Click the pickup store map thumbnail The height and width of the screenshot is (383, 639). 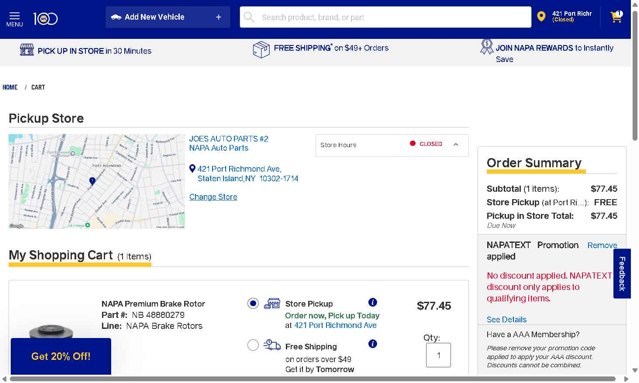[97, 181]
